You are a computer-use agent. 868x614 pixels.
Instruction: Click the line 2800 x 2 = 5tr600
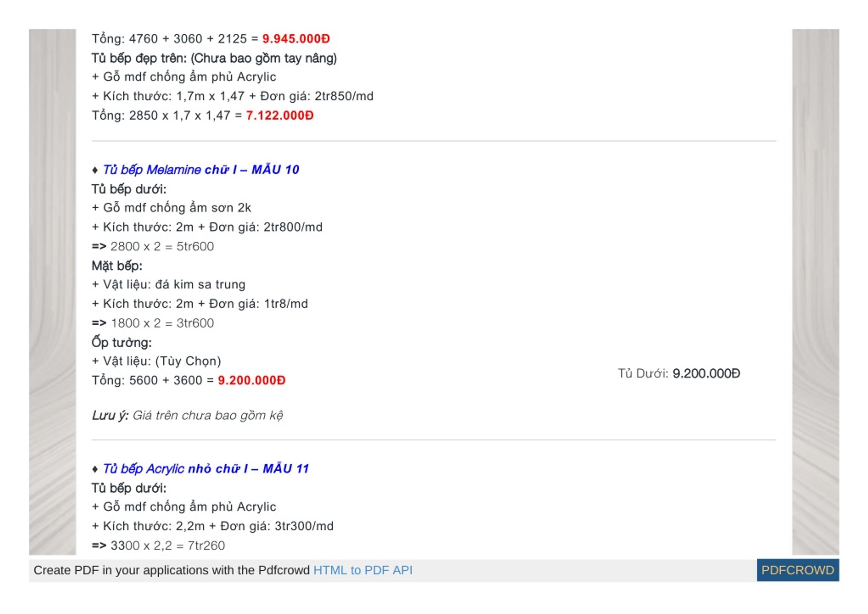tap(153, 246)
